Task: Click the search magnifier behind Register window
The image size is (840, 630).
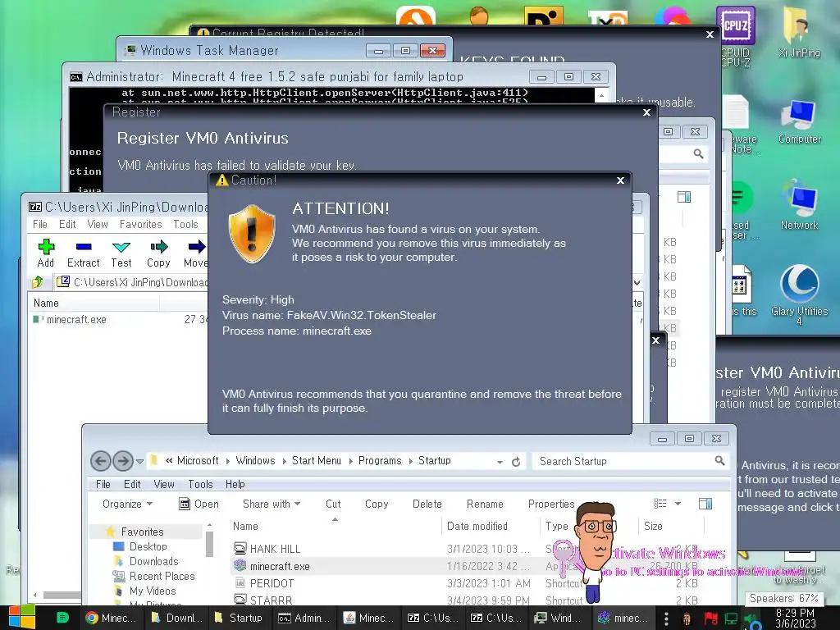Action: (x=698, y=153)
